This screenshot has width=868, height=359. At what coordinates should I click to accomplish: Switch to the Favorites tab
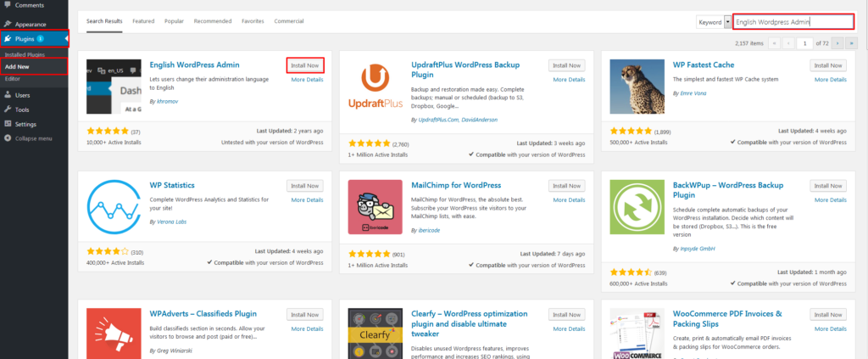(253, 21)
